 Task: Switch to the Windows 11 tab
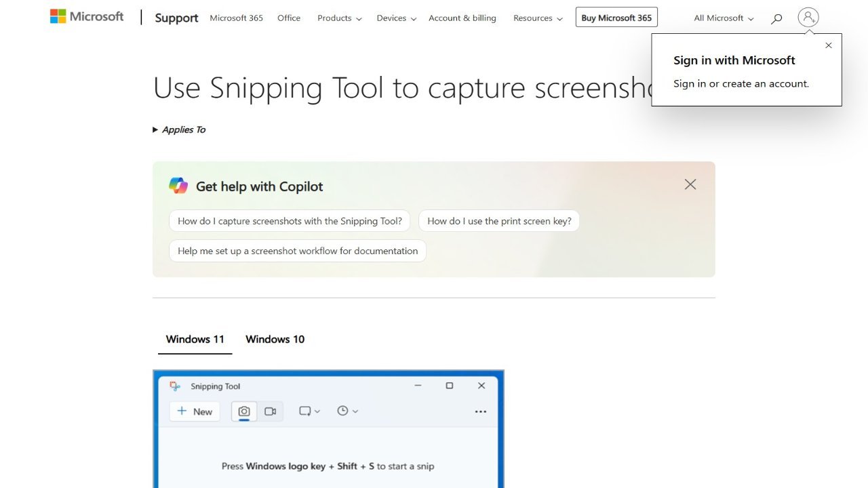pyautogui.click(x=195, y=339)
